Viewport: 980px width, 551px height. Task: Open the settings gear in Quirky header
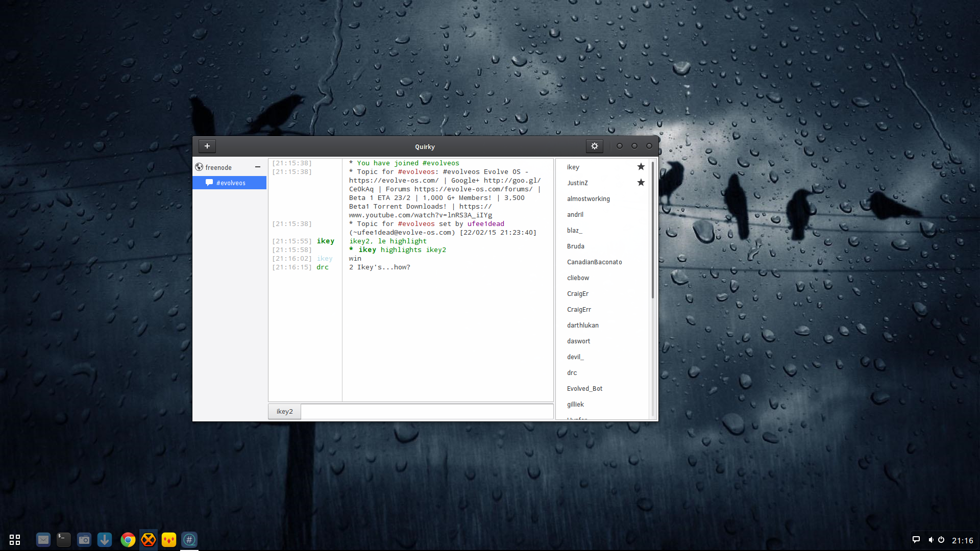coord(595,146)
